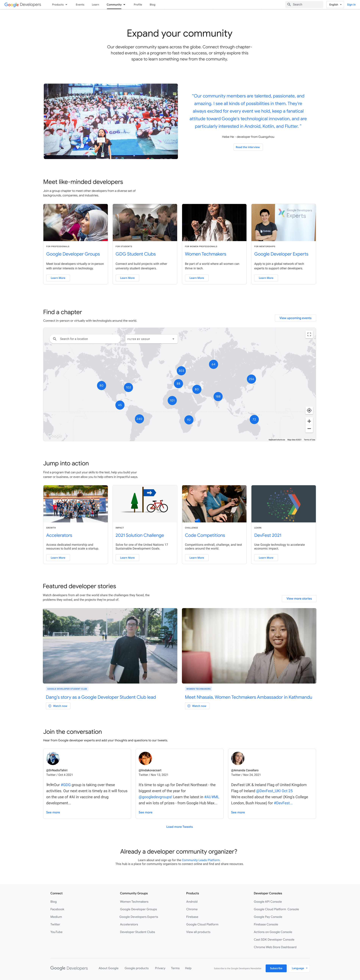
Task: Click the map fullscreen toggle icon
Action: pos(309,334)
